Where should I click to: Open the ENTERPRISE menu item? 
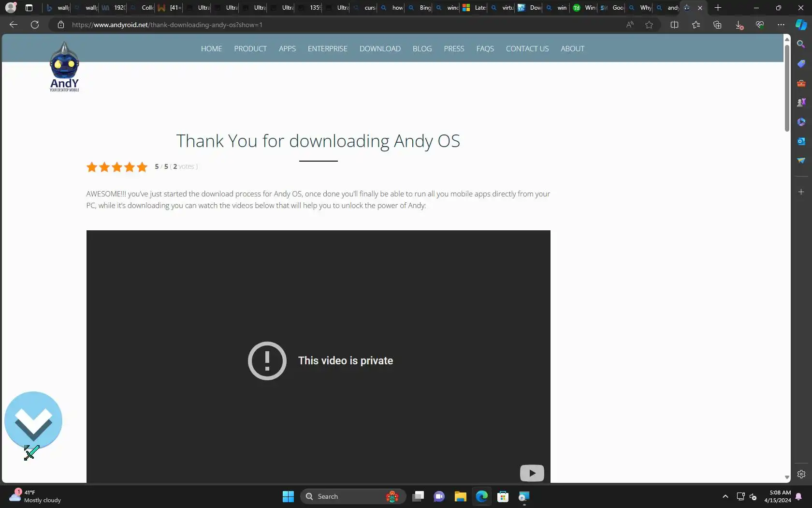coord(328,49)
